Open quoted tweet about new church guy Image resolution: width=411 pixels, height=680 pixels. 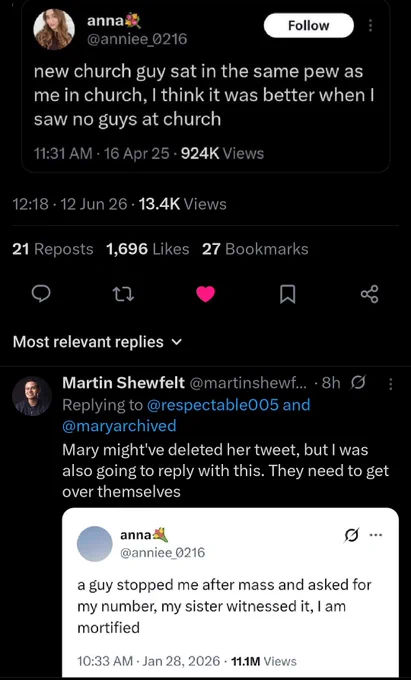tap(206, 85)
